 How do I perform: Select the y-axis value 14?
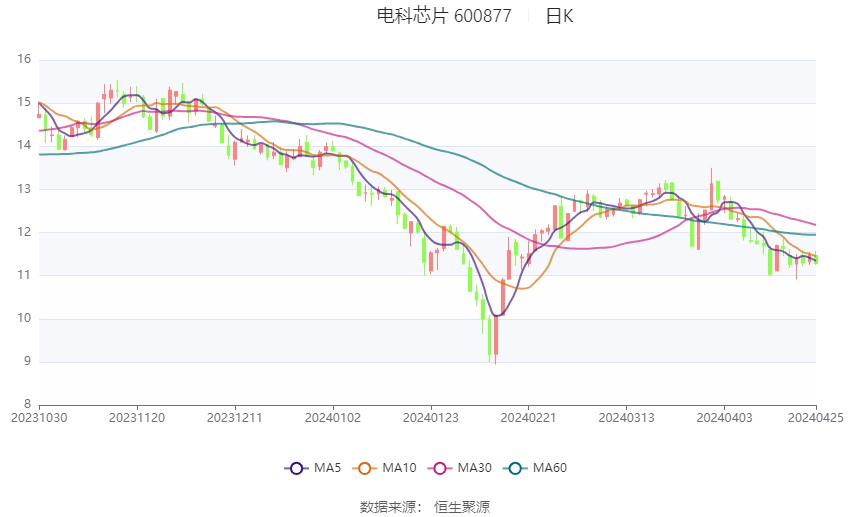(24, 145)
